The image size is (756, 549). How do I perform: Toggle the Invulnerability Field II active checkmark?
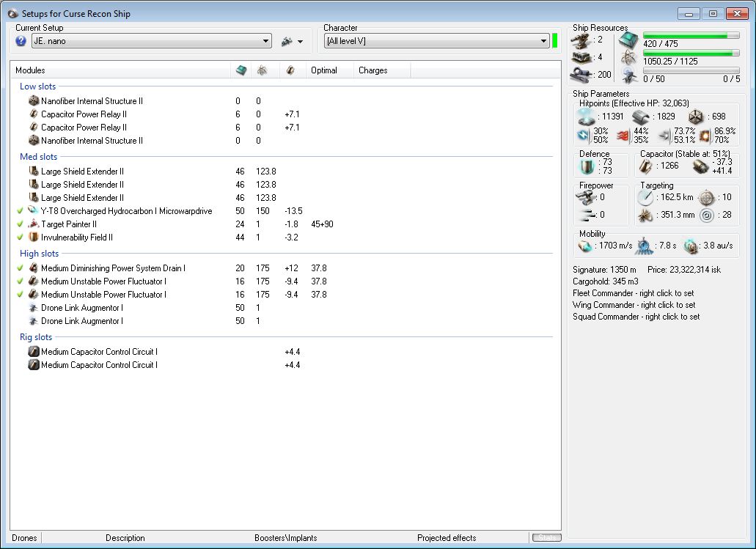20,237
